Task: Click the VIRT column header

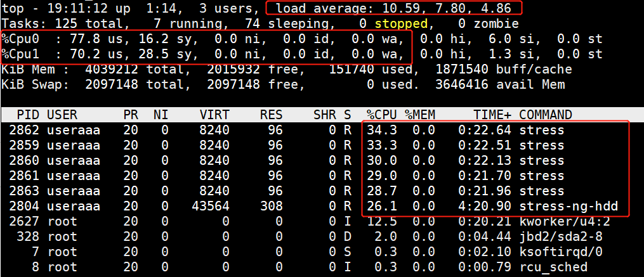Action: (214, 114)
